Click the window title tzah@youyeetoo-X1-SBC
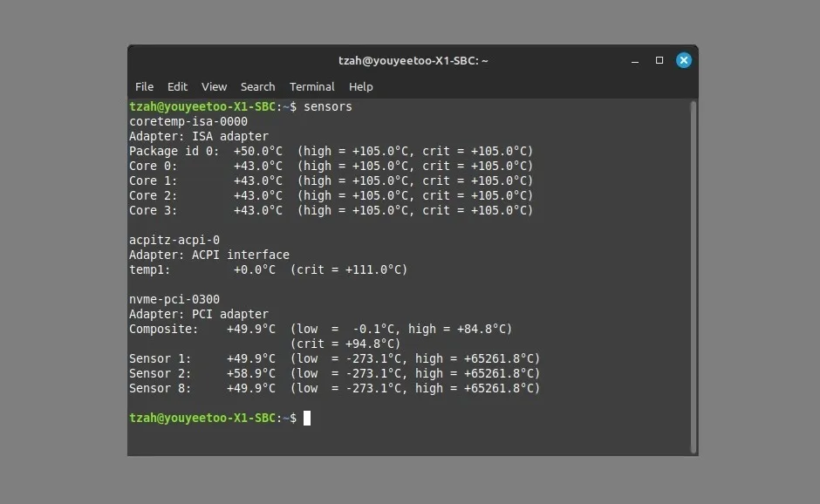 click(412, 60)
